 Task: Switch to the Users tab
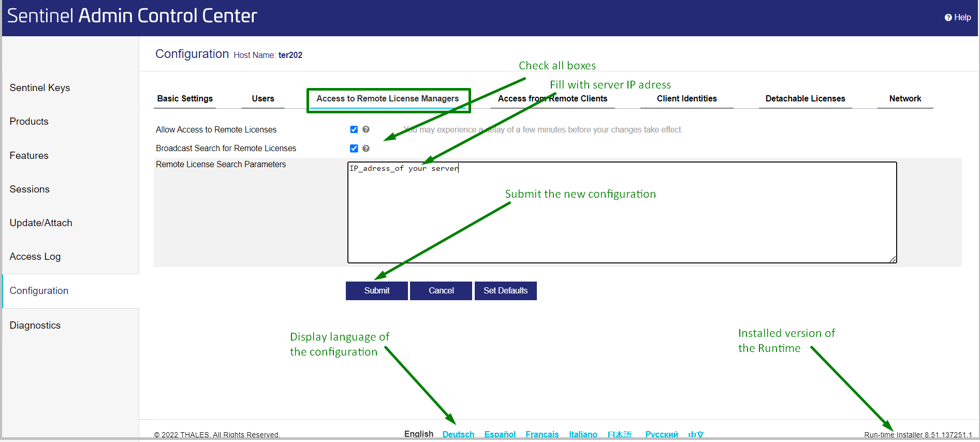[x=263, y=98]
